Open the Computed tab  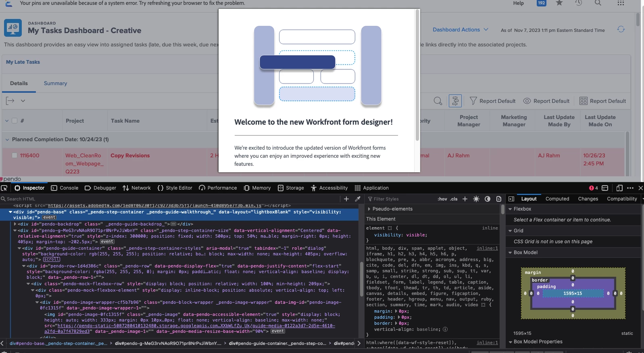[x=557, y=199]
